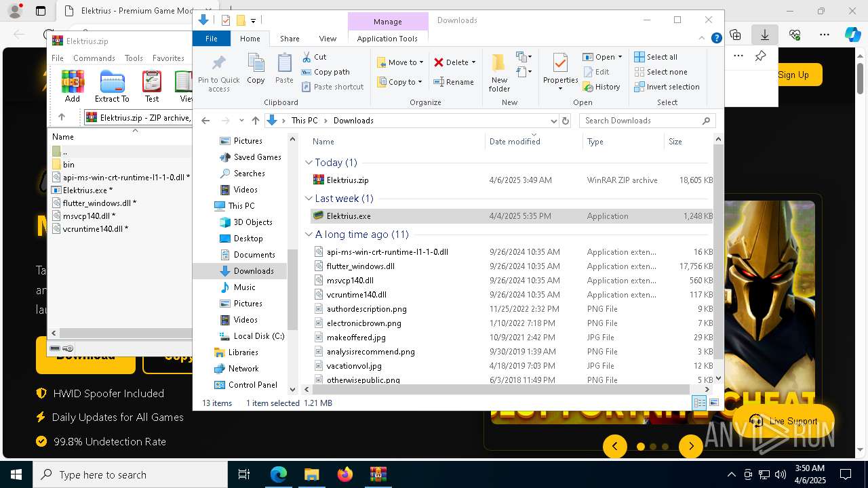Image resolution: width=868 pixels, height=488 pixels.
Task: Go up to parent folder in Explorer
Action: click(x=255, y=121)
